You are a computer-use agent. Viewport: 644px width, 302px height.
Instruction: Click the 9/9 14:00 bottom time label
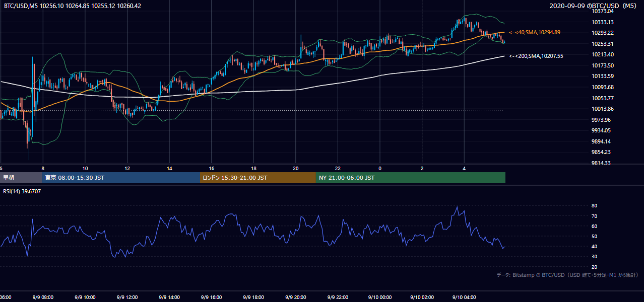coord(169,297)
